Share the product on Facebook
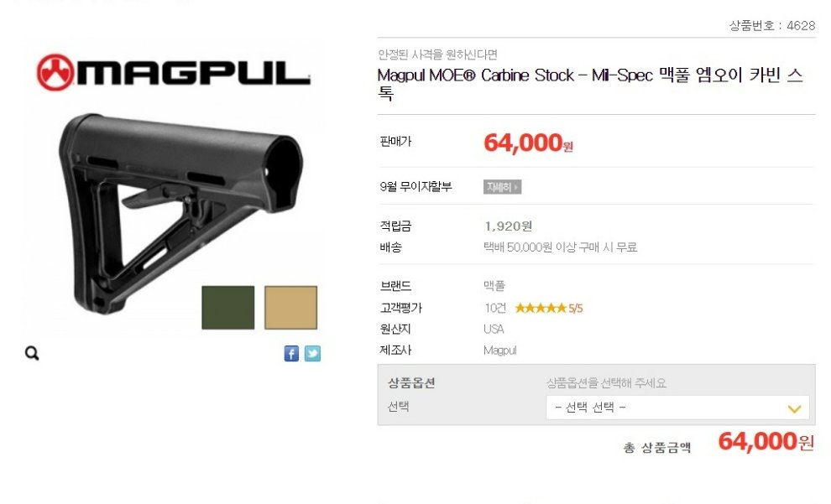The image size is (831, 504). point(291,354)
